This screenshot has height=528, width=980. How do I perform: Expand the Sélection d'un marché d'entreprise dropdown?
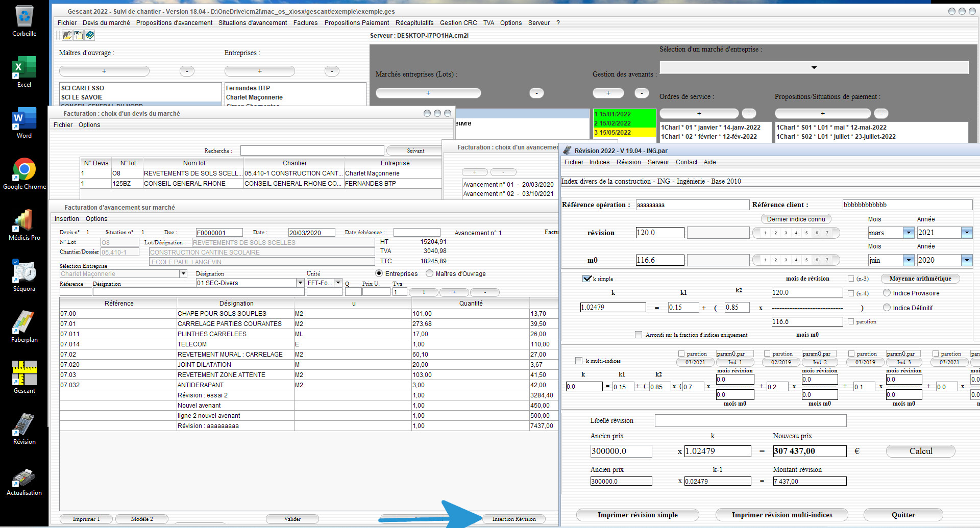pos(814,67)
